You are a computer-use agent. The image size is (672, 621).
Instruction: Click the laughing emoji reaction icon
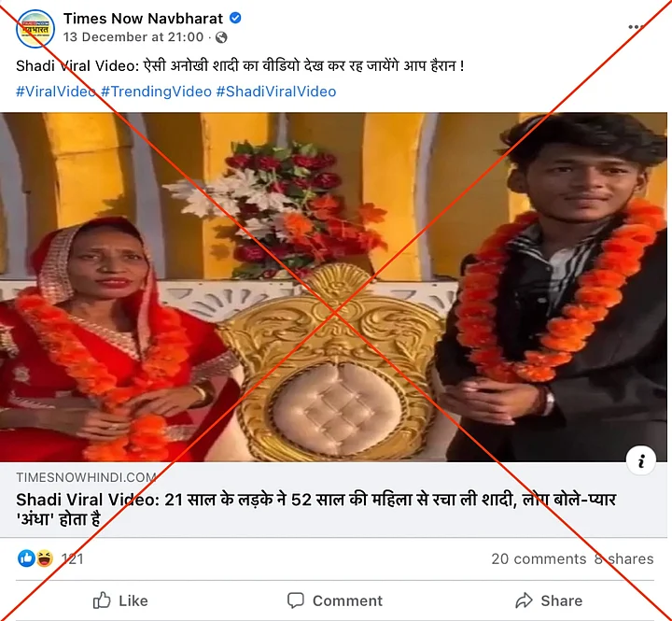pyautogui.click(x=44, y=558)
